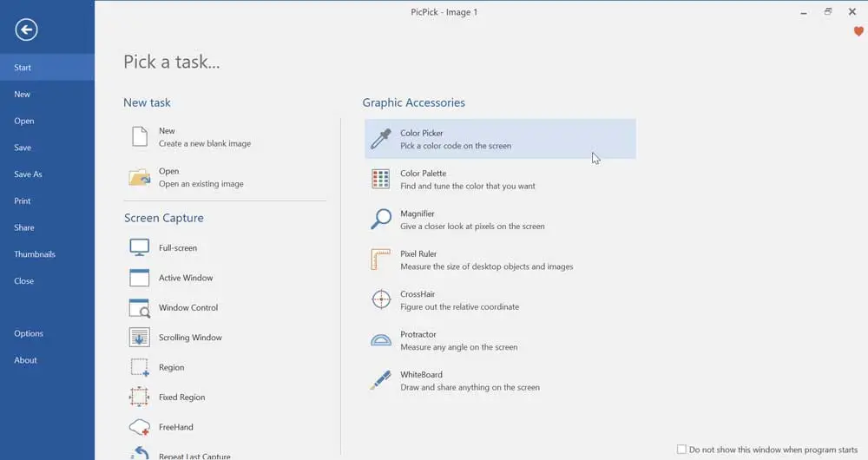868x460 pixels.
Task: Click the red heart icon
Action: click(858, 31)
